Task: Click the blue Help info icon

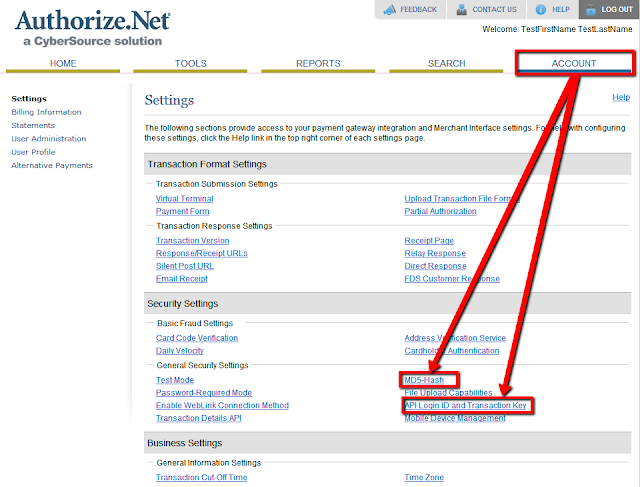Action: tap(541, 9)
